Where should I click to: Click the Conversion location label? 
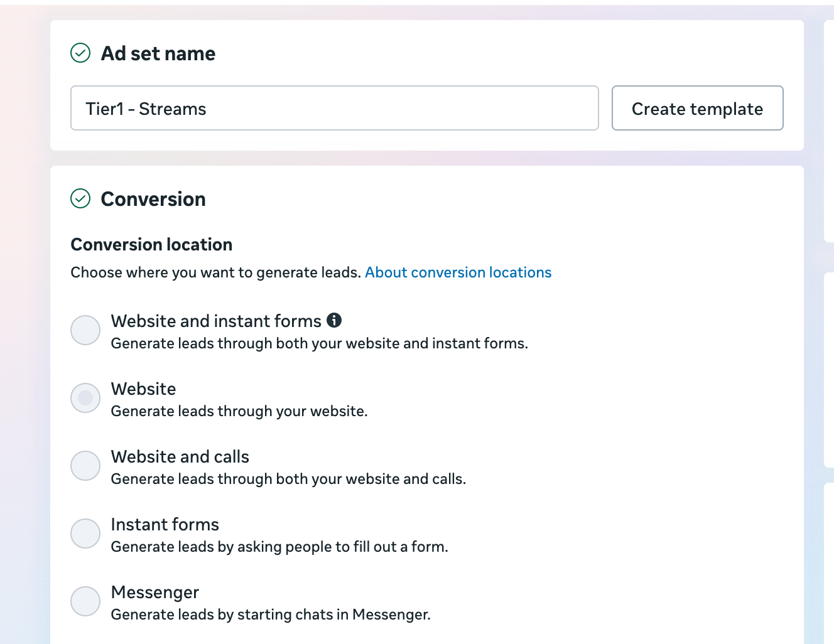tap(151, 244)
